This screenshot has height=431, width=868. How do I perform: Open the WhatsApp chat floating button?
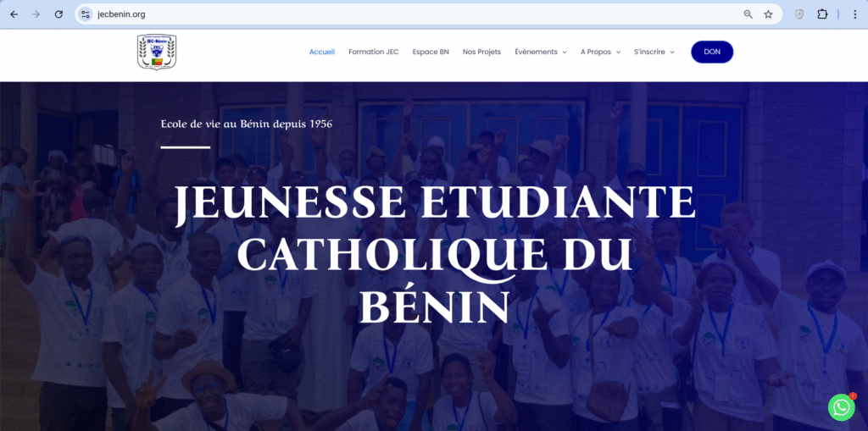tap(841, 407)
